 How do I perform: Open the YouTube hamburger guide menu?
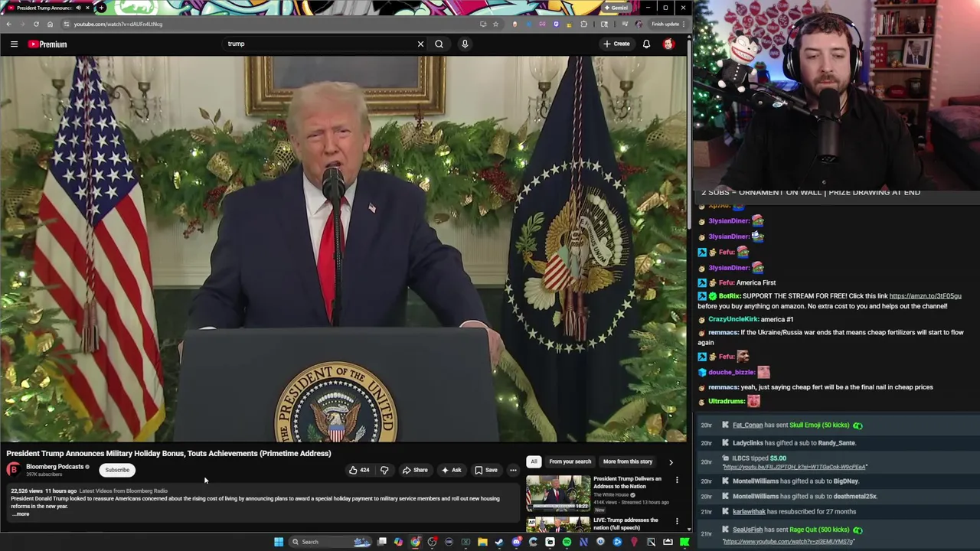pos(14,44)
